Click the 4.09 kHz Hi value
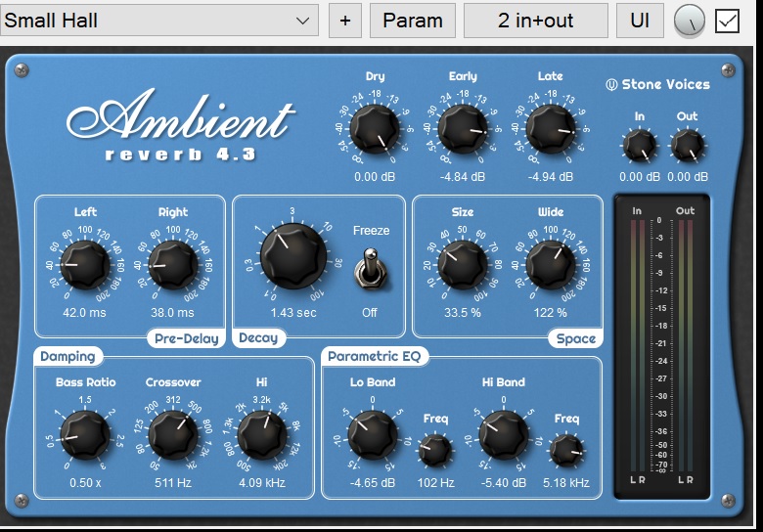The image size is (763, 532). [x=262, y=483]
